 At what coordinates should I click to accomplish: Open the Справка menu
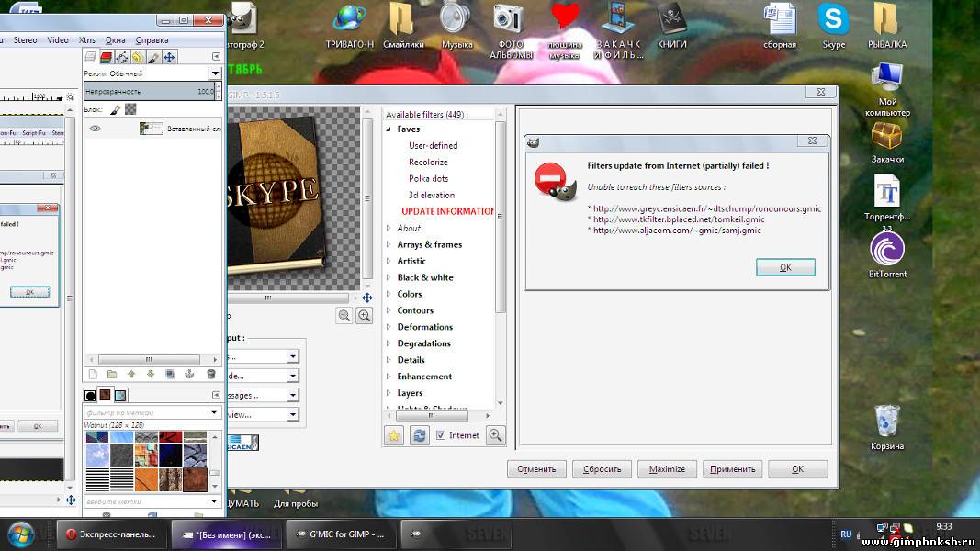coord(152,40)
